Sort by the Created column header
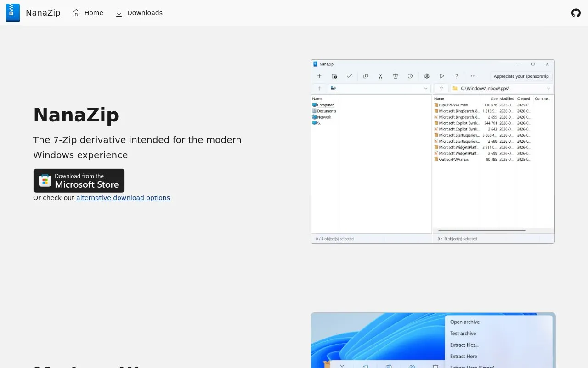The height and width of the screenshot is (368, 588). [x=524, y=98]
